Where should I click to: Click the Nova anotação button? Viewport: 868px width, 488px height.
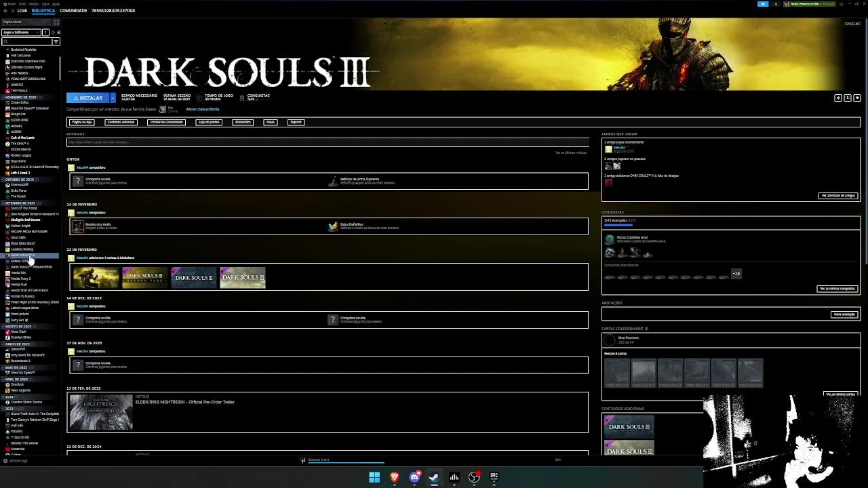coord(844,314)
